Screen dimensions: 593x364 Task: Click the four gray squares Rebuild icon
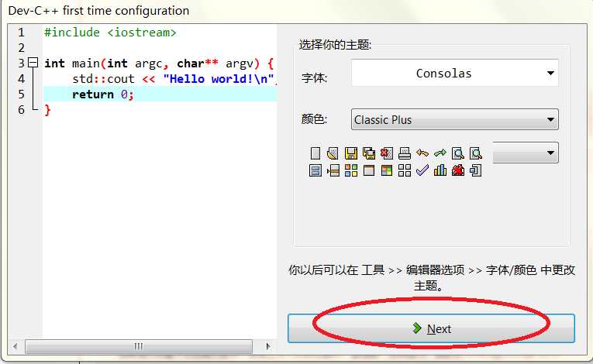405,170
